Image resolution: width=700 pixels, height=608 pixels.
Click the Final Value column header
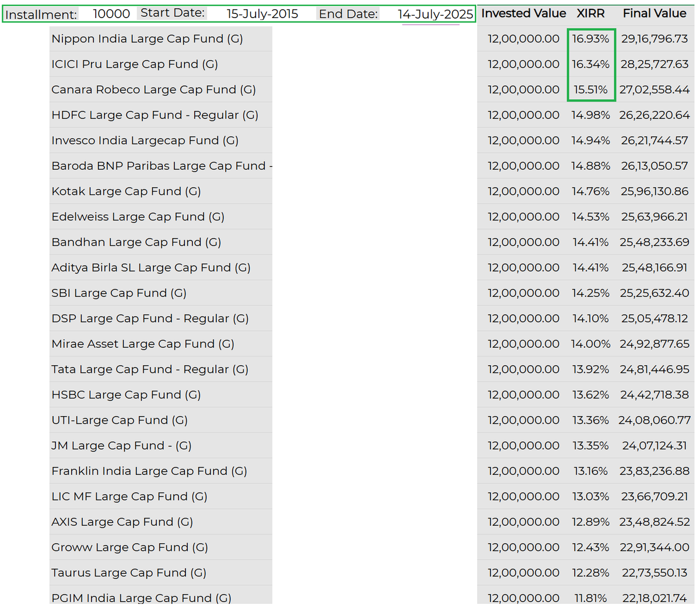(654, 13)
